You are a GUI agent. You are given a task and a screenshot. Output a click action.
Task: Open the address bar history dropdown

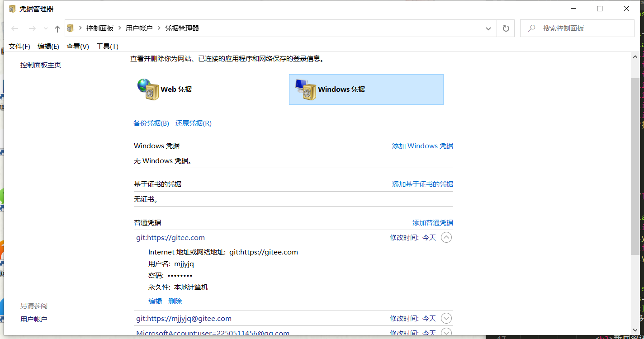(488, 28)
